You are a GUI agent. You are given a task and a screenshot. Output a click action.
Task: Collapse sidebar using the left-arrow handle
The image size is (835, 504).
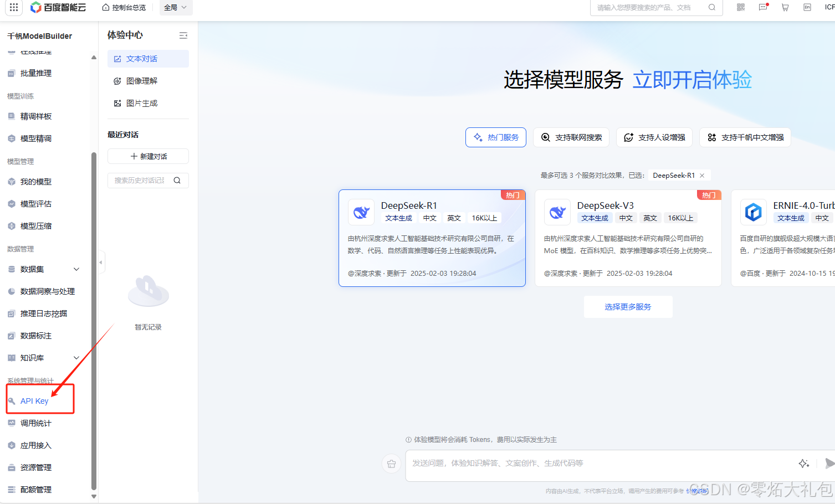coord(101,262)
